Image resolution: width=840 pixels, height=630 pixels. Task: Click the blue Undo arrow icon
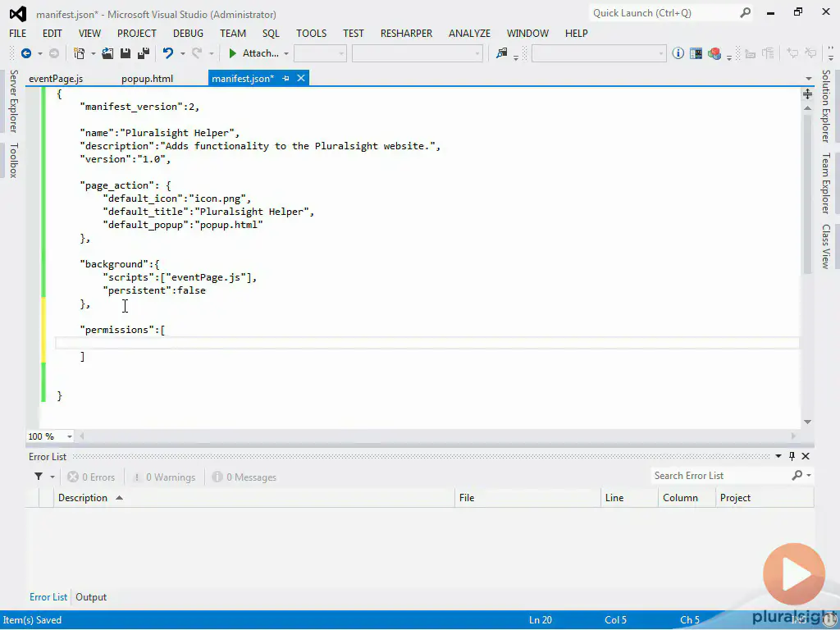[x=168, y=53]
